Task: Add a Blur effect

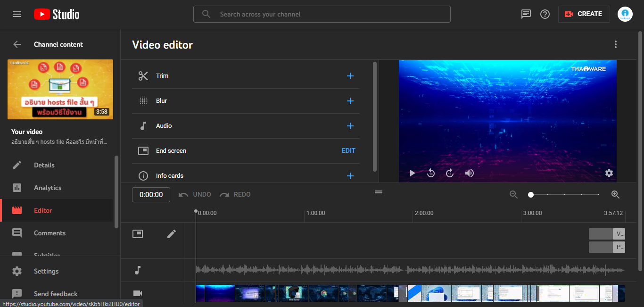Action: coord(350,101)
